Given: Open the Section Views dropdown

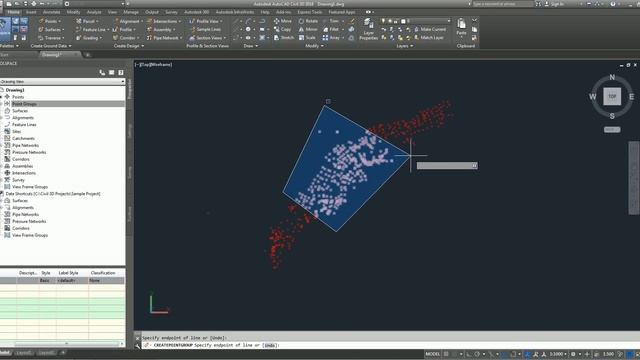Looking at the screenshot, I should pyautogui.click(x=208, y=38).
